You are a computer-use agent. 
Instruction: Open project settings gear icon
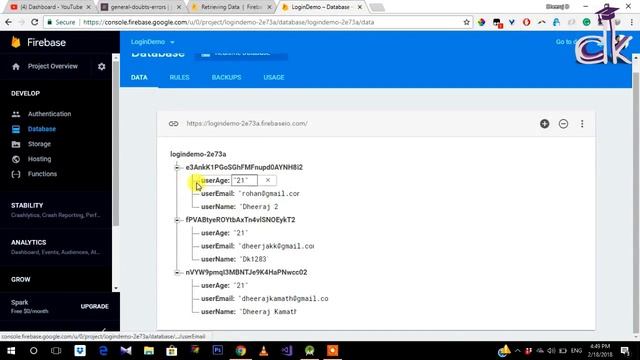[102, 67]
